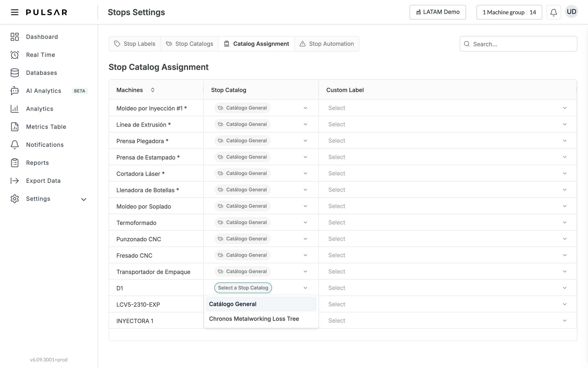
Task: Click the Stop Catalogs tags icon
Action: point(169,44)
